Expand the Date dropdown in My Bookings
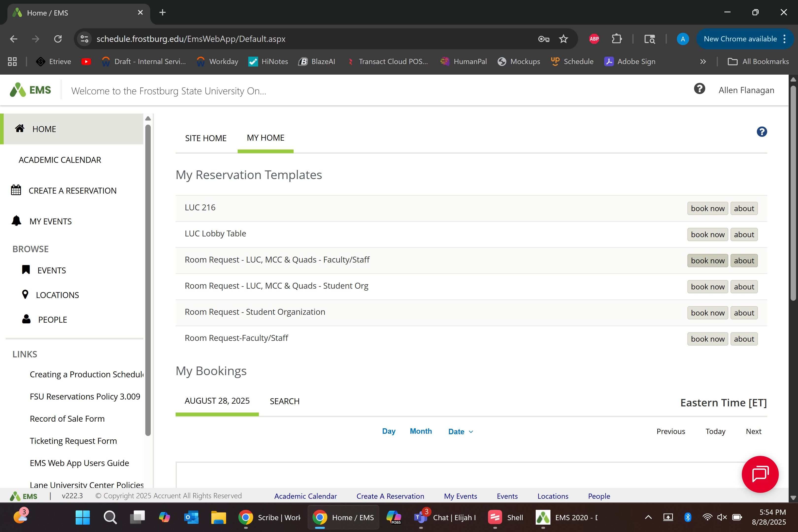This screenshot has width=798, height=532. coord(460,432)
